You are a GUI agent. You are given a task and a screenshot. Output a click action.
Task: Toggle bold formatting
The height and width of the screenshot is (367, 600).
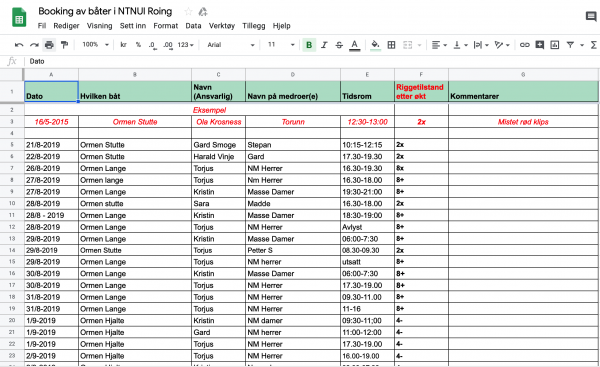309,45
